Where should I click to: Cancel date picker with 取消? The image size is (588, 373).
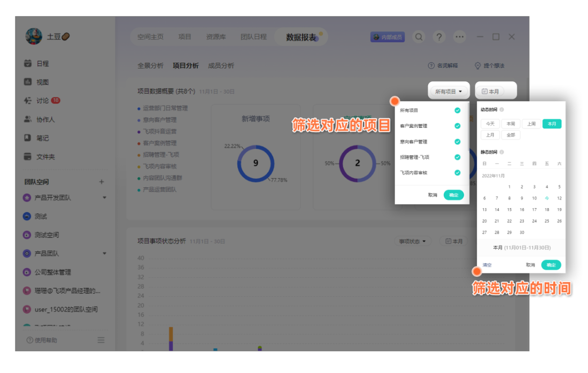(x=530, y=265)
